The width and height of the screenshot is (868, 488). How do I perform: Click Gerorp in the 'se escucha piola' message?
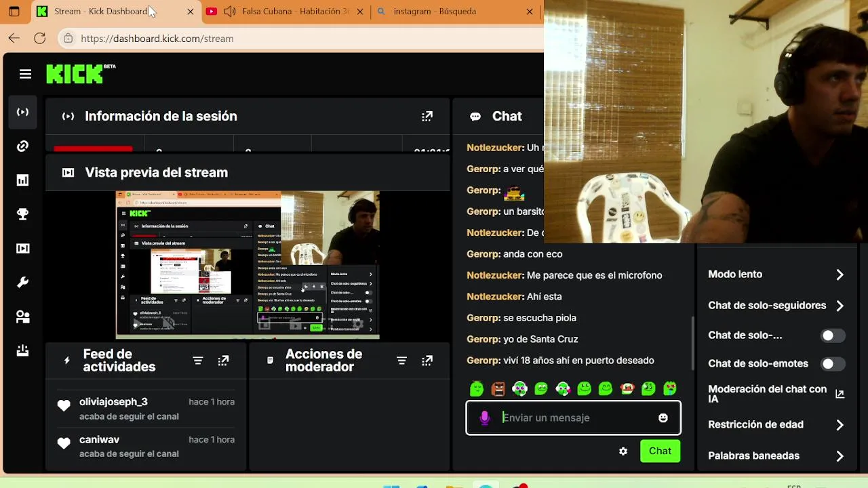tap(484, 318)
